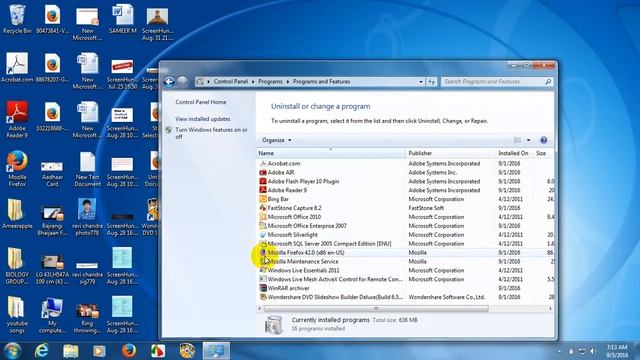This screenshot has height=360, width=640.
Task: Open ravi chandra photo778 file
Action: [x=87, y=217]
